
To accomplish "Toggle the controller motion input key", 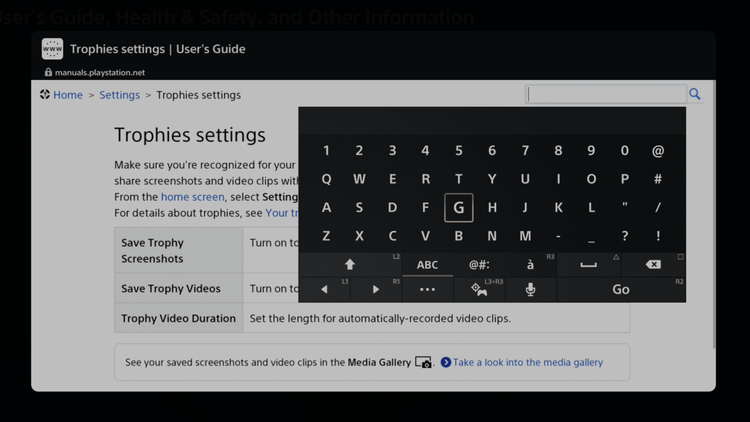I will click(x=479, y=289).
